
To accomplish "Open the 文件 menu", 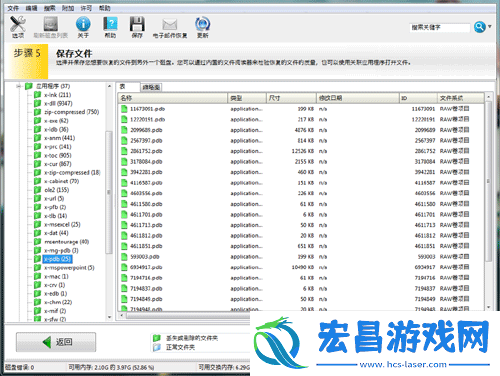I will point(13,8).
